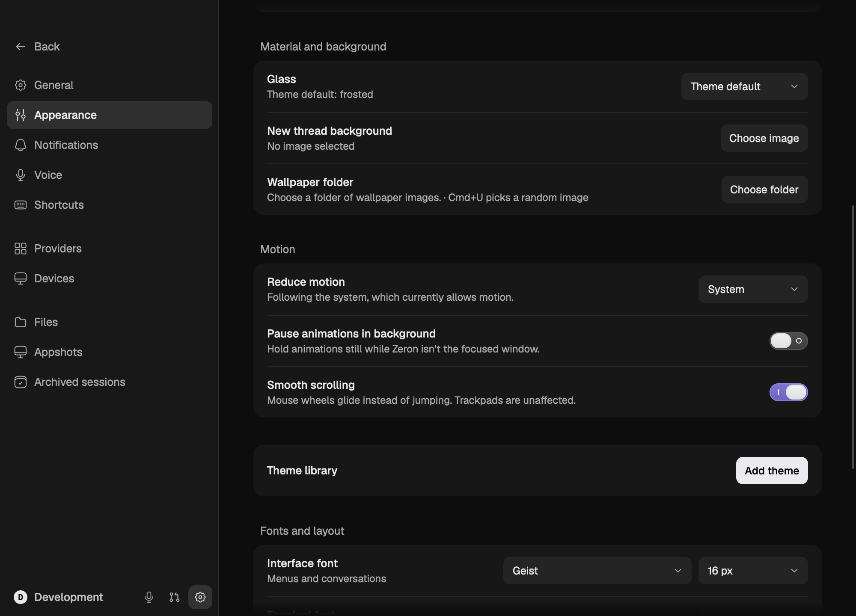Click 'Theme library' label
This screenshot has width=856, height=616.
pyautogui.click(x=302, y=471)
